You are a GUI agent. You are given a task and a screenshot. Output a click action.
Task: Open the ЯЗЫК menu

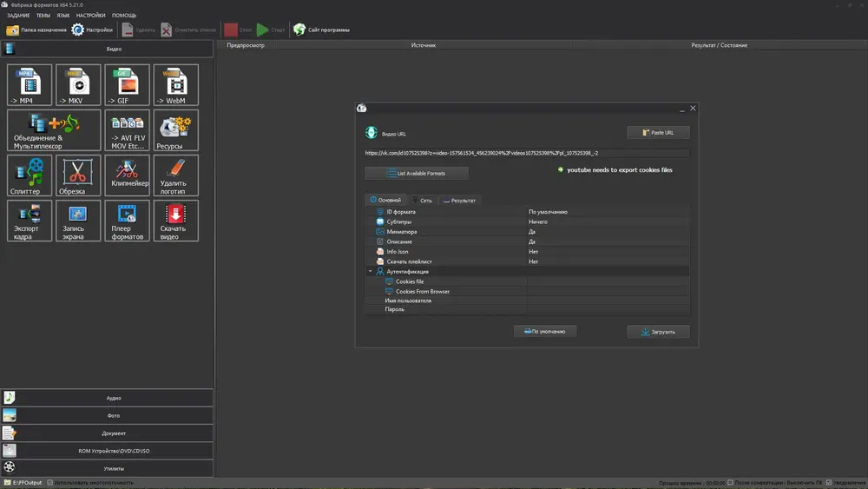coord(63,16)
